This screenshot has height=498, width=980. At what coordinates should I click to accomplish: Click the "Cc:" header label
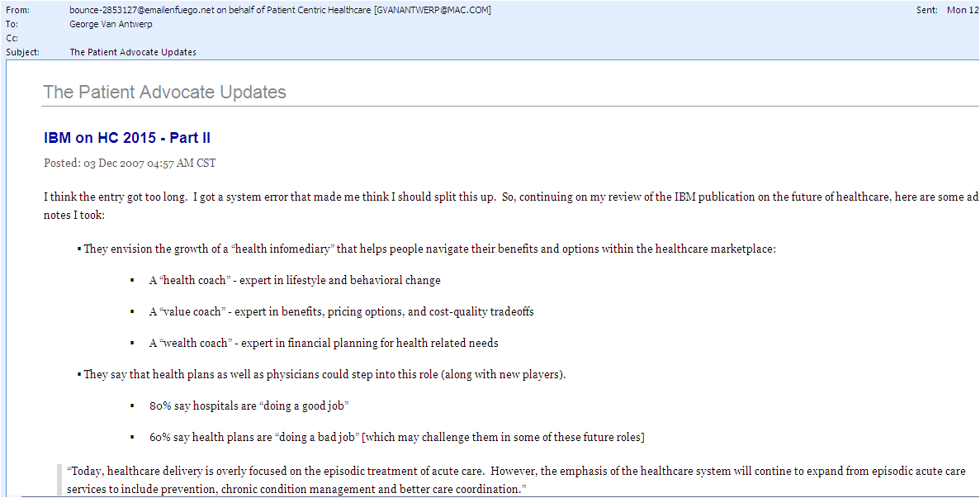point(12,38)
